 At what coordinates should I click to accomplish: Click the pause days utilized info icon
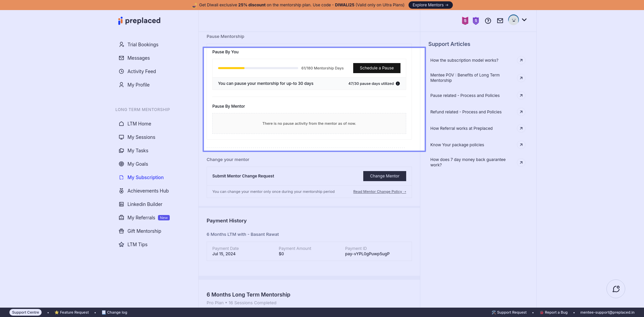(398, 84)
